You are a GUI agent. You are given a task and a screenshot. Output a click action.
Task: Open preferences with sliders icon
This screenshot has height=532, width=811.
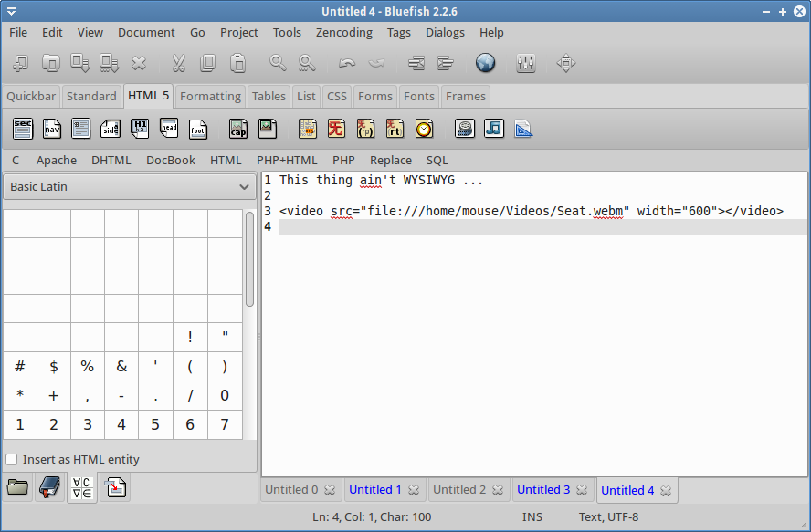point(525,63)
